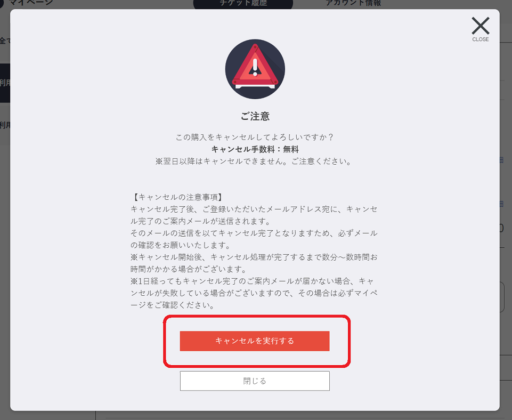Image resolution: width=512 pixels, height=420 pixels.
Task: Click the 【キャンセルの注意事項】 heading
Action: click(178, 197)
